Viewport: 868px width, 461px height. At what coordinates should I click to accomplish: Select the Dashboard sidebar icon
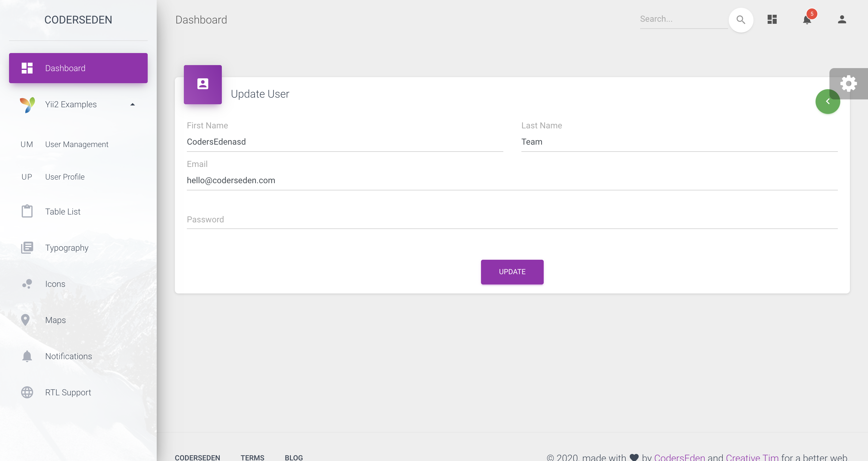point(26,68)
